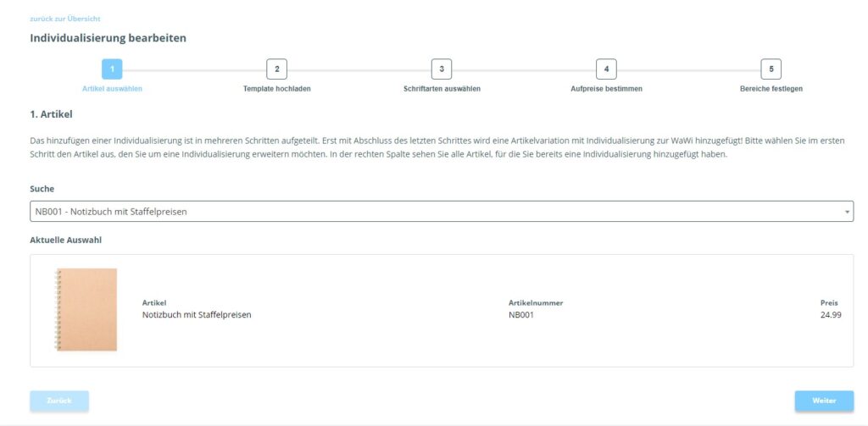Jump to step 4 numbered box

click(606, 69)
